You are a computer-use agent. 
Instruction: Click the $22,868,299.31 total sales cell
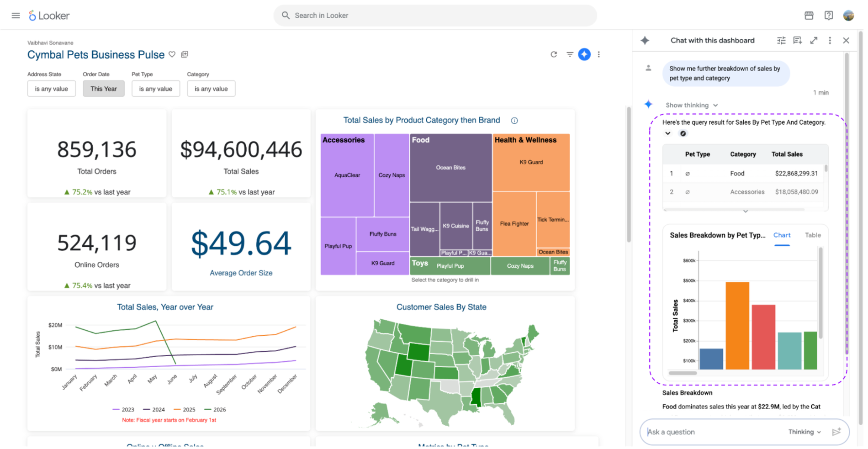(x=796, y=174)
